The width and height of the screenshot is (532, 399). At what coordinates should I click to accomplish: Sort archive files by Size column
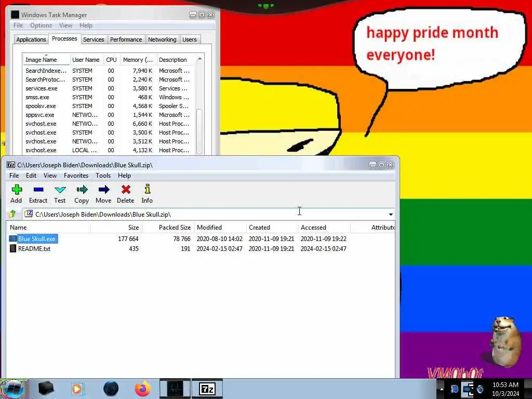(x=116, y=228)
